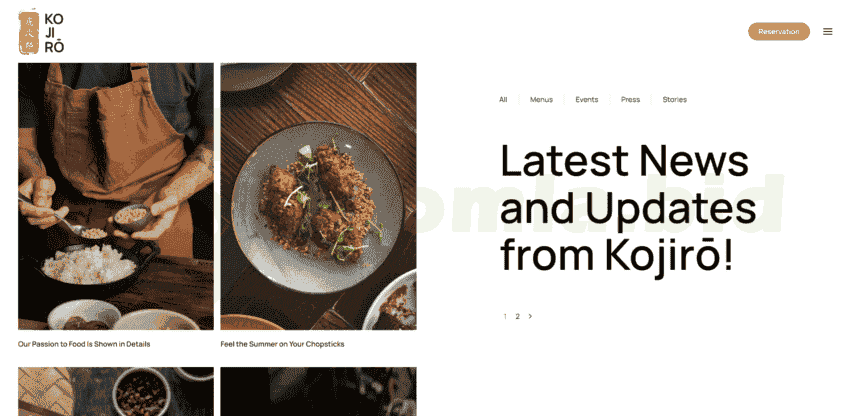The width and height of the screenshot is (850, 416).
Task: Click the chef with apron thumbnail
Action: [115, 196]
